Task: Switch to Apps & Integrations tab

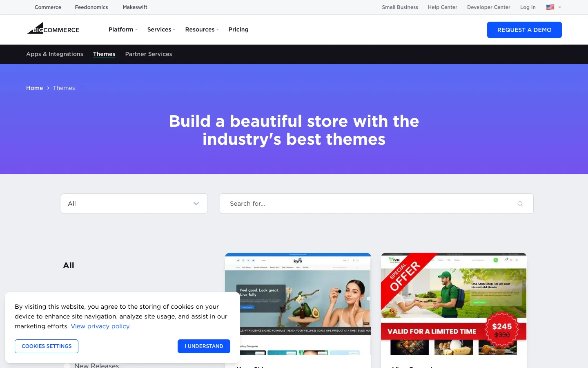Action: (55, 54)
